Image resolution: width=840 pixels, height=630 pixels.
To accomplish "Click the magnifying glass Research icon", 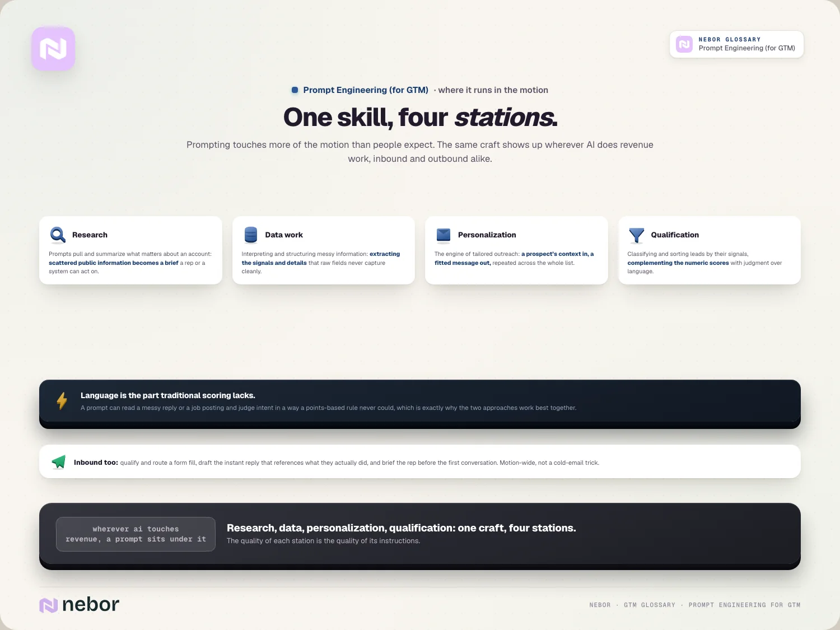I will click(58, 235).
